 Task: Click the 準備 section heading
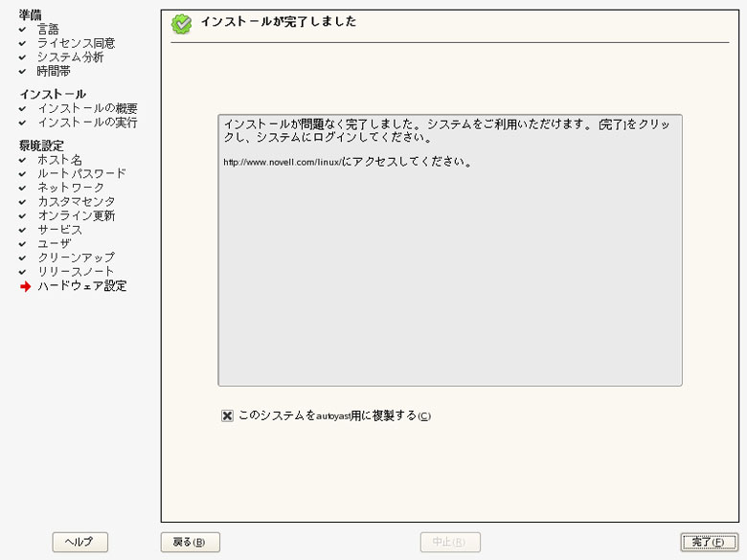(x=30, y=15)
